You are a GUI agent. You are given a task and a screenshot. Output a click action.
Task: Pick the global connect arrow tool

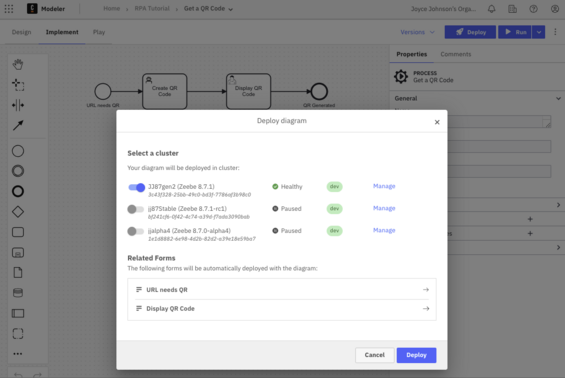click(x=18, y=125)
